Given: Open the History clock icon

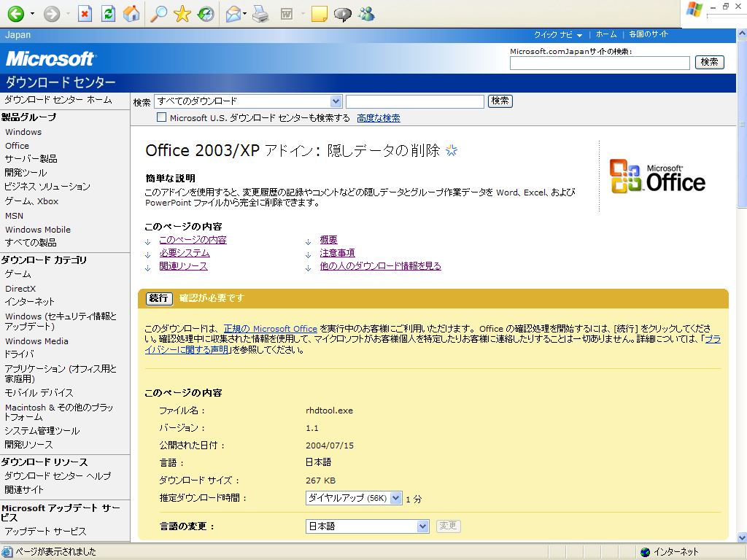Looking at the screenshot, I should [206, 14].
